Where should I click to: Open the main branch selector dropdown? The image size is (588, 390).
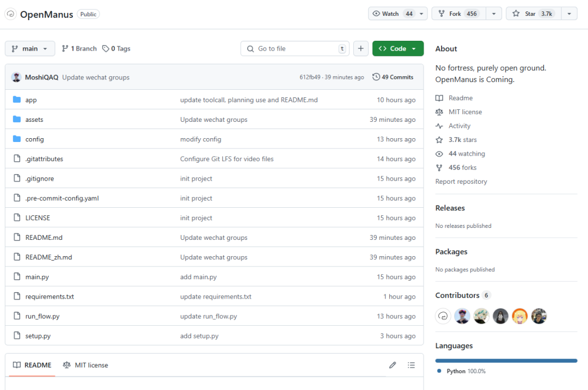point(30,49)
